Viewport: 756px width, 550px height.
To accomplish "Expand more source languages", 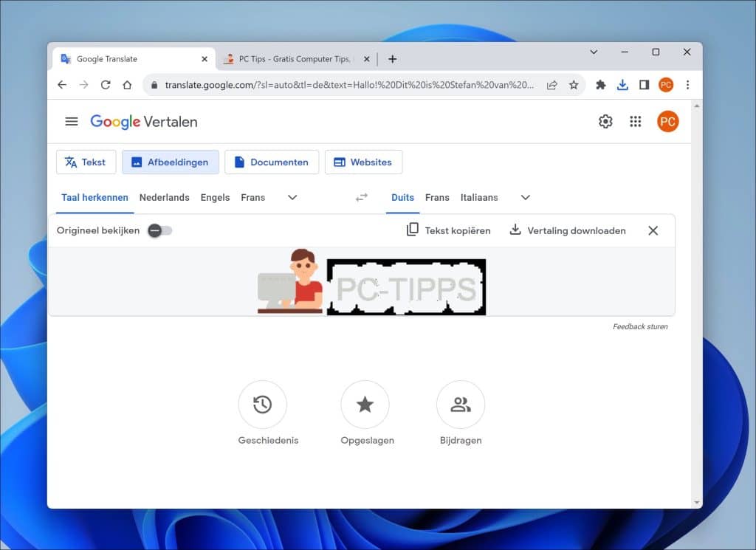I will click(x=292, y=197).
